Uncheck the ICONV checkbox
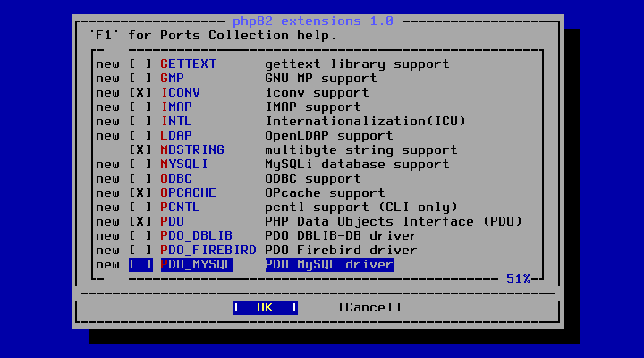This screenshot has height=358, width=644. (x=140, y=93)
